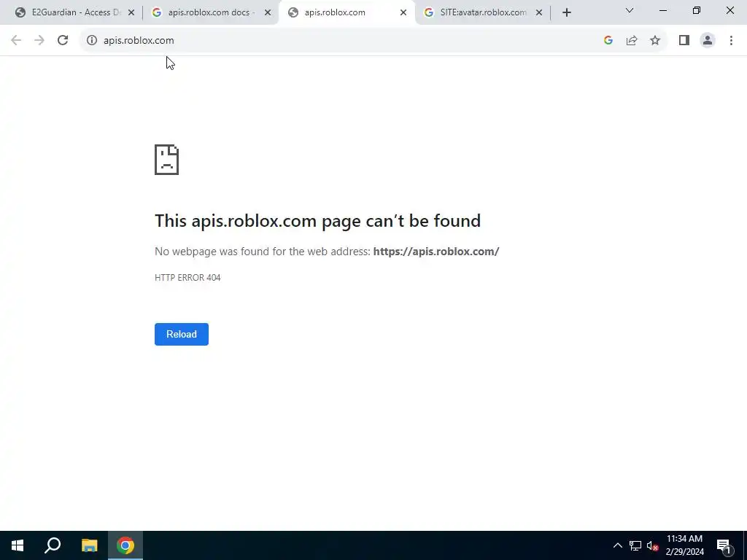Open a new tab with plus button
747x560 pixels.
click(566, 13)
